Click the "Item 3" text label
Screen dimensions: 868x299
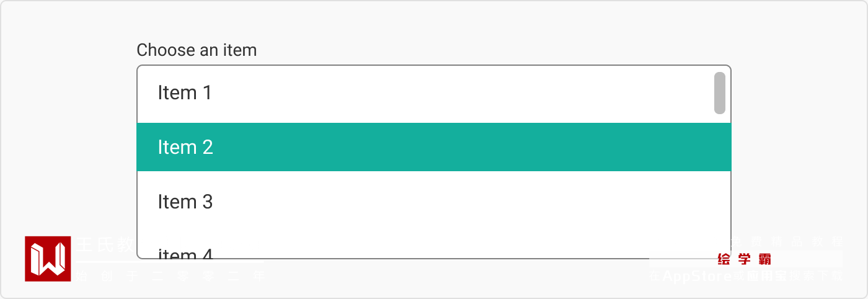[x=185, y=202]
